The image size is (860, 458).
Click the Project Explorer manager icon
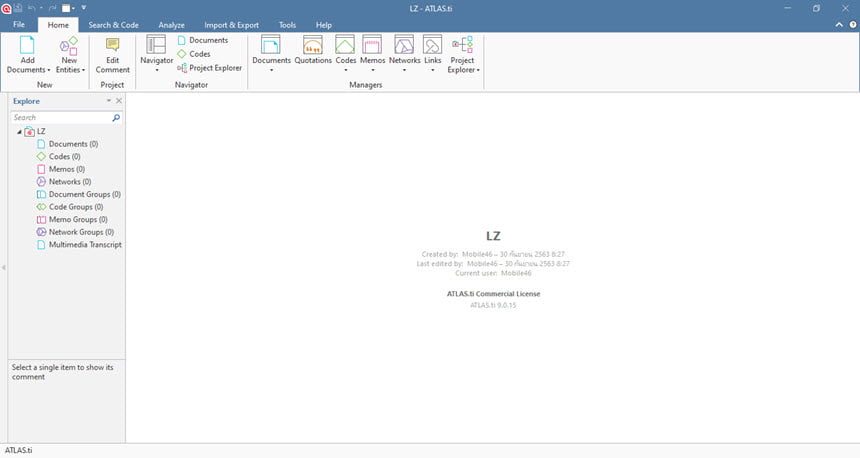point(462,44)
